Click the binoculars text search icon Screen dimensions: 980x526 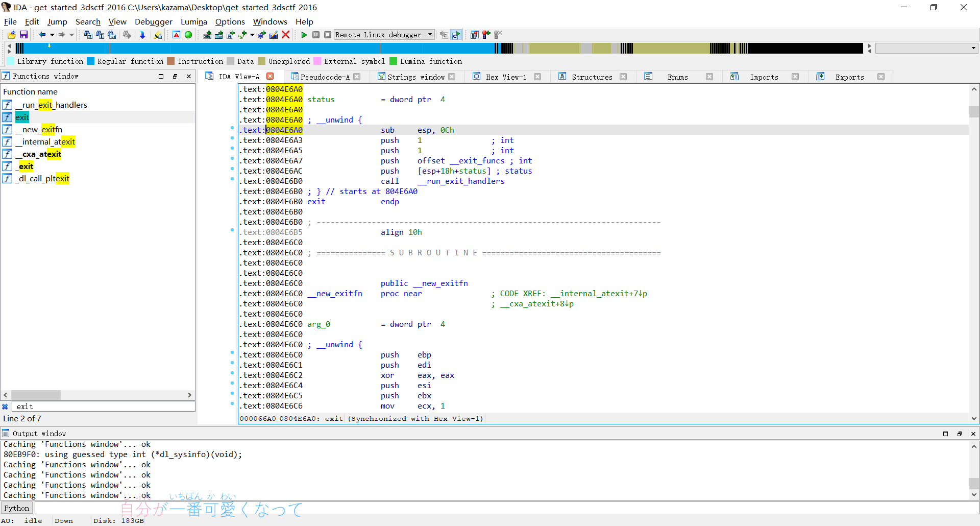click(100, 35)
